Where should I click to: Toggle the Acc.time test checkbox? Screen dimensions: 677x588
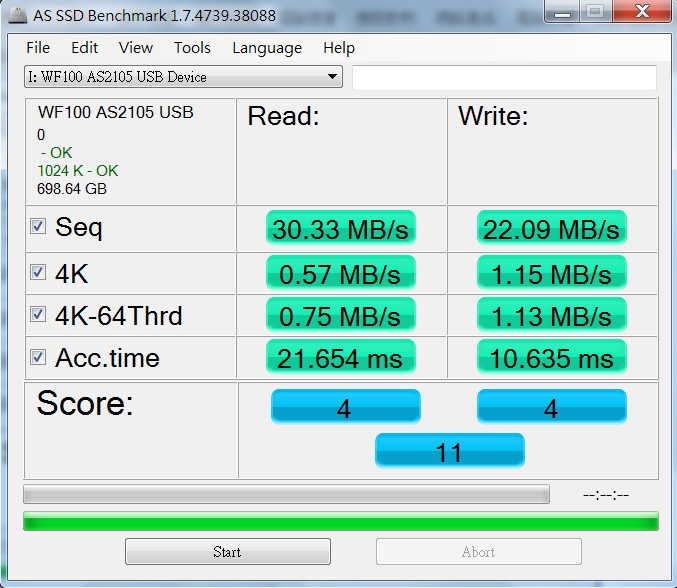pyautogui.click(x=38, y=357)
